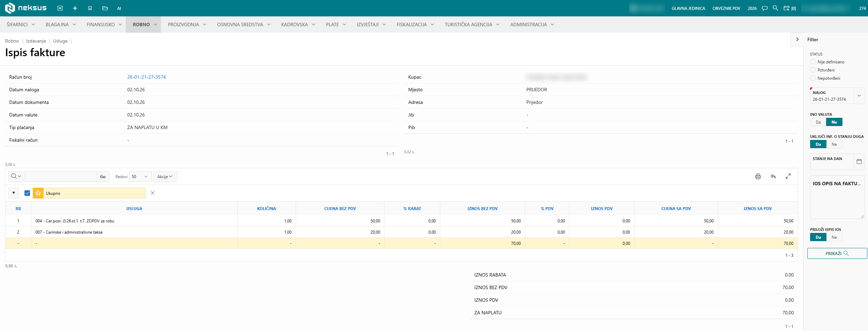This screenshot has height=331, width=868.
Task: Set Uključi inf. o stanju duga to Ne
Action: (x=834, y=144)
